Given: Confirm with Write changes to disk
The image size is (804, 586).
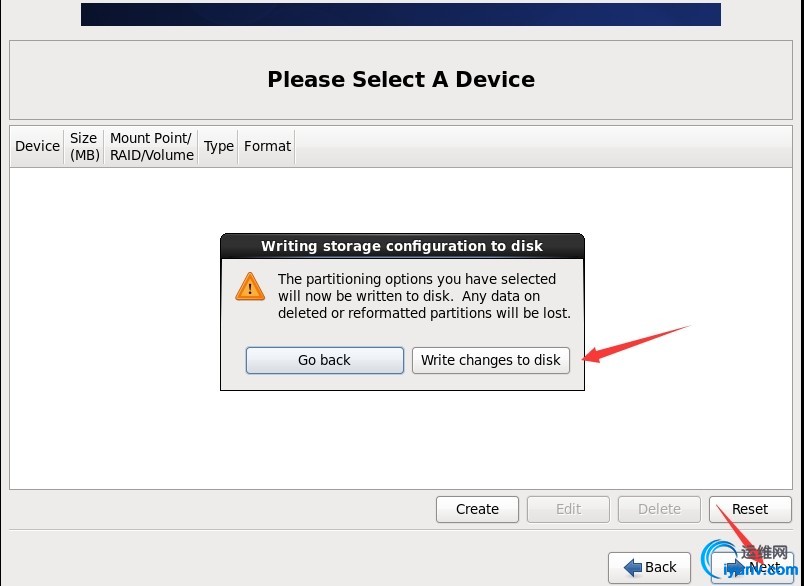Looking at the screenshot, I should pos(491,360).
